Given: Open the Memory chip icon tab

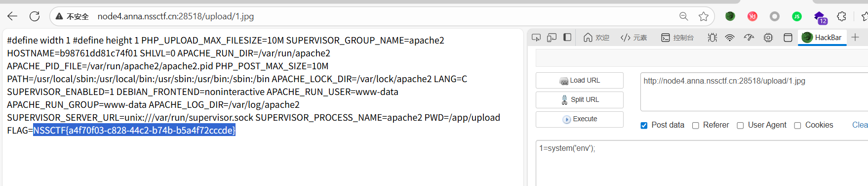Looking at the screenshot, I should tap(768, 38).
